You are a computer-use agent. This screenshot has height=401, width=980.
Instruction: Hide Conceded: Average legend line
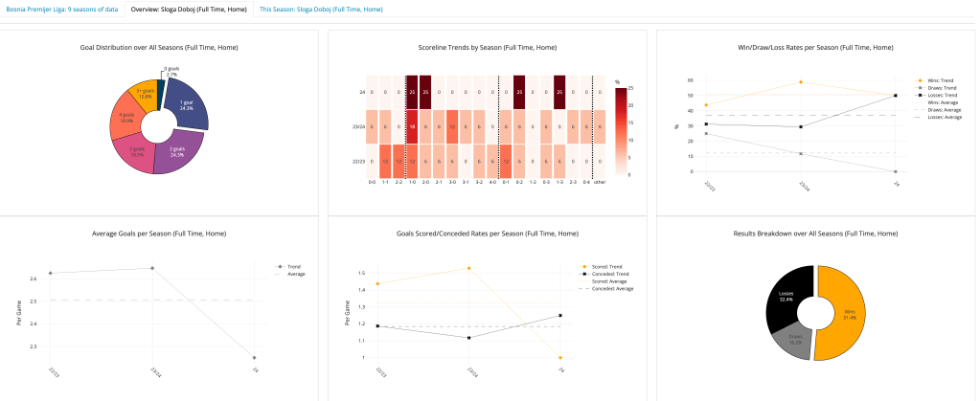612,288
